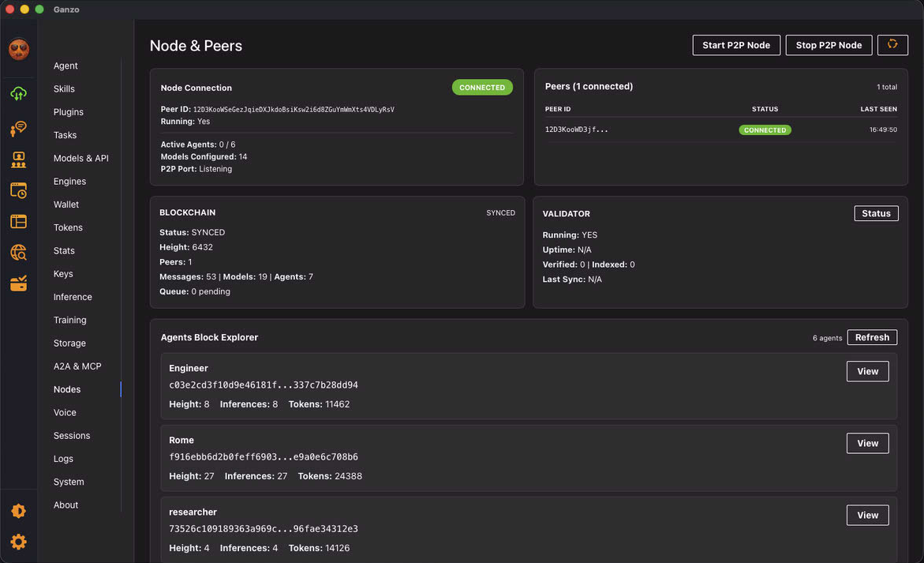The image size is (924, 563).
Task: Click the Ganzo avatar logo icon
Action: [x=19, y=49]
